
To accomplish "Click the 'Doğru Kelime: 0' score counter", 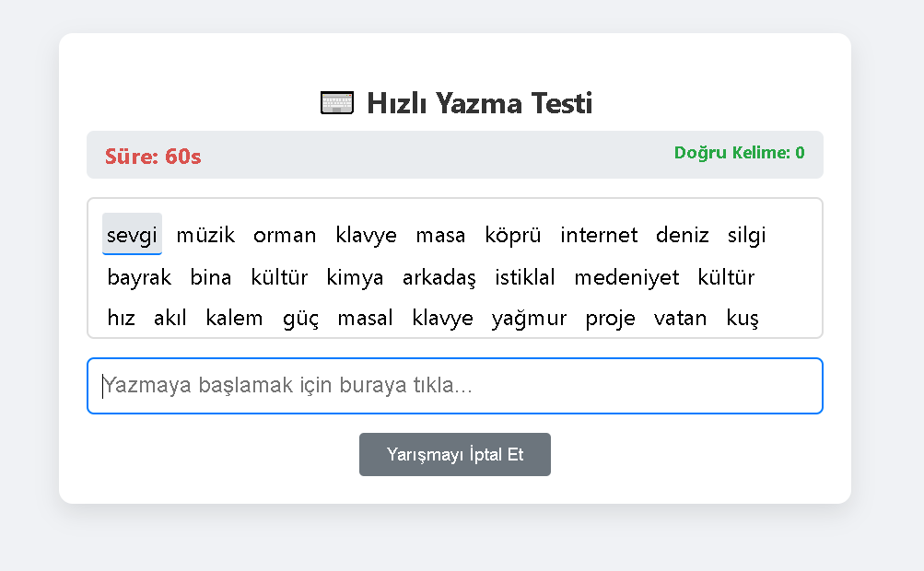I will point(739,153).
